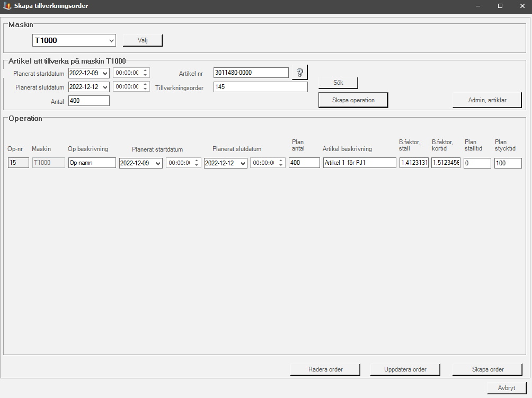The width and height of the screenshot is (532, 398).
Task: Click the "Op-nr" column header
Action: coord(15,149)
